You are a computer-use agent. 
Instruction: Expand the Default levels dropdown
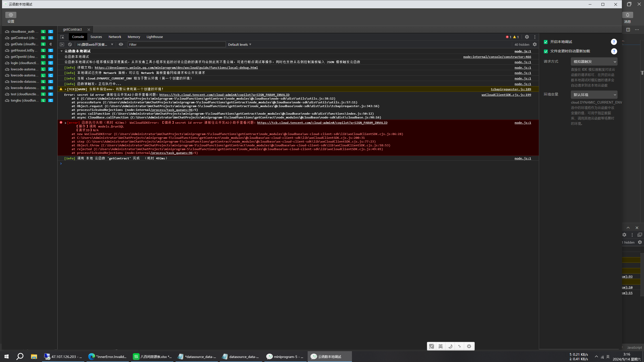[x=239, y=44]
